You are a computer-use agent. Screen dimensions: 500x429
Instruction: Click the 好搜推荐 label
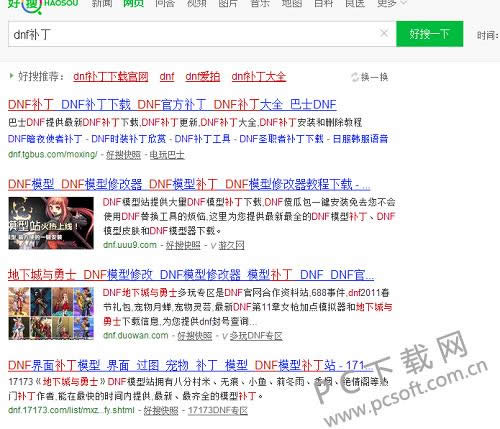pyautogui.click(x=41, y=77)
